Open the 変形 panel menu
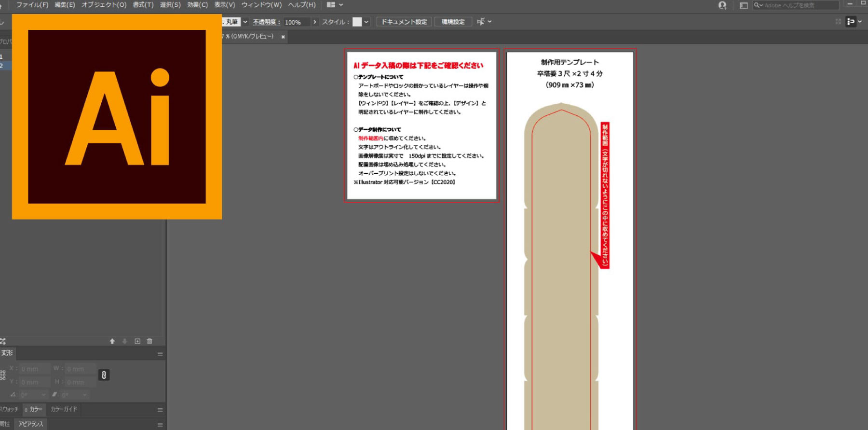The image size is (868, 430). tap(160, 354)
